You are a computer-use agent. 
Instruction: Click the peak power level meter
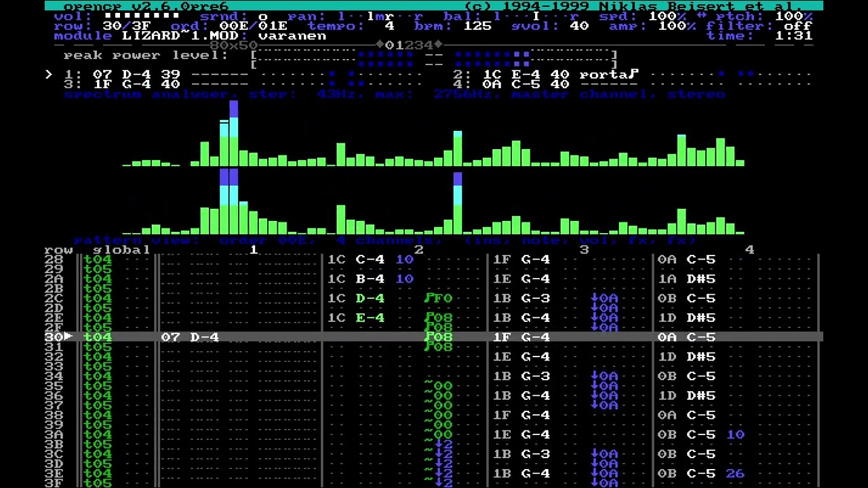click(434, 60)
